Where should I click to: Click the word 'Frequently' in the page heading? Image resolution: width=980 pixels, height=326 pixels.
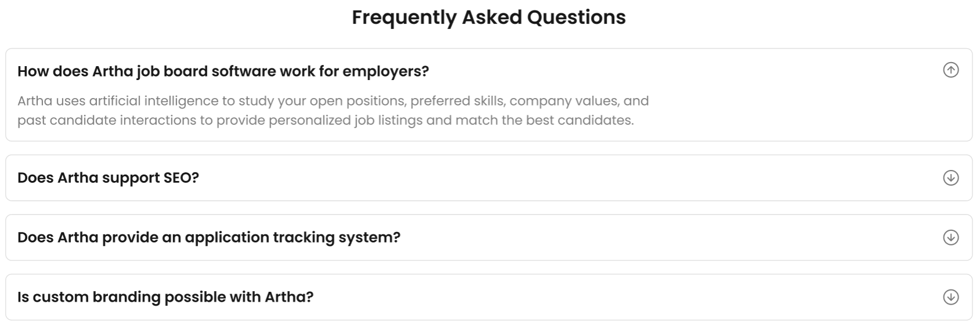(404, 17)
